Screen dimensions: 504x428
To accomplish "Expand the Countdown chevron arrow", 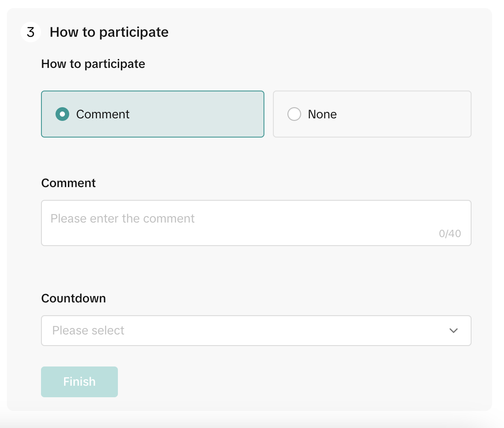I will pyautogui.click(x=454, y=331).
